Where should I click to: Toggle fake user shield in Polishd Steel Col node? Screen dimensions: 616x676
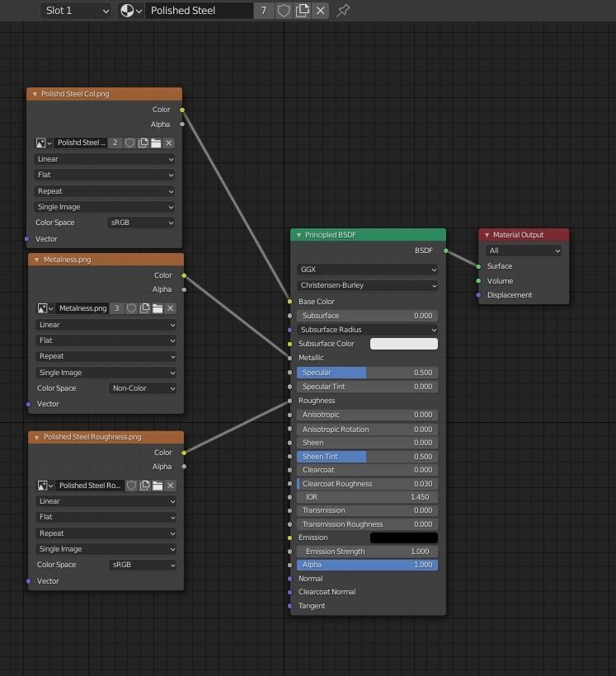tap(129, 143)
